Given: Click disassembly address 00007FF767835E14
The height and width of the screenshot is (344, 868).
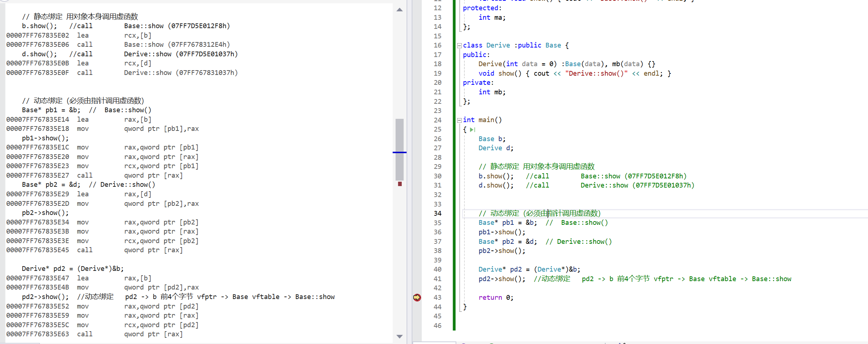Looking at the screenshot, I should tap(38, 120).
